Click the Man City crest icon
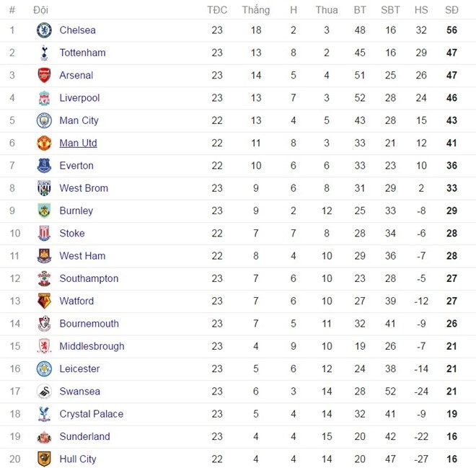The width and height of the screenshot is (476, 468). click(x=45, y=120)
